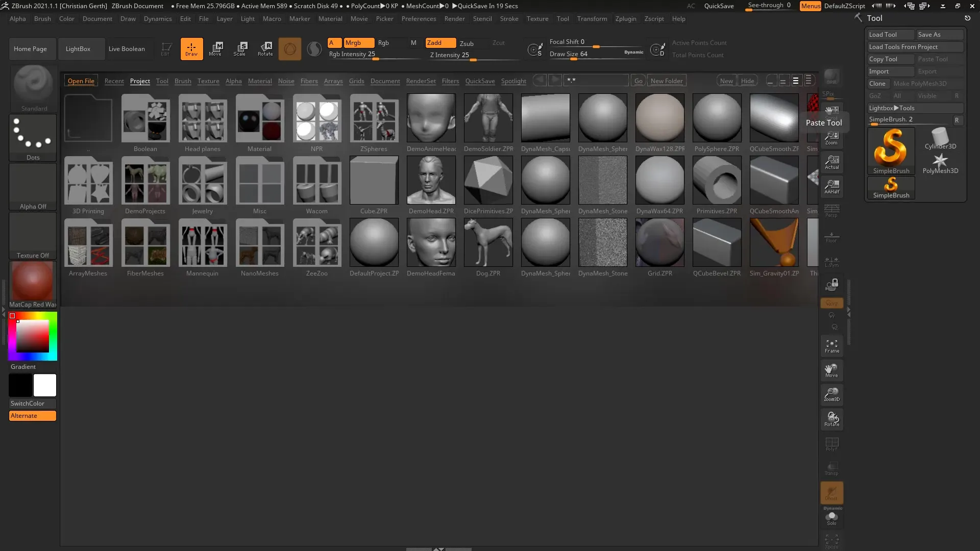The image size is (980, 551).
Task: Toggle the Live Boolean button
Action: click(127, 49)
